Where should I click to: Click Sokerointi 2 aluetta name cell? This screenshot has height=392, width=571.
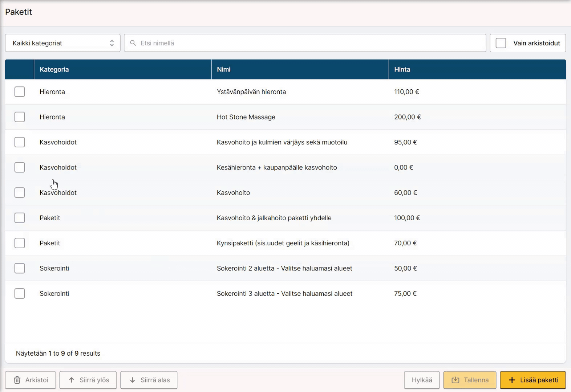click(x=284, y=268)
